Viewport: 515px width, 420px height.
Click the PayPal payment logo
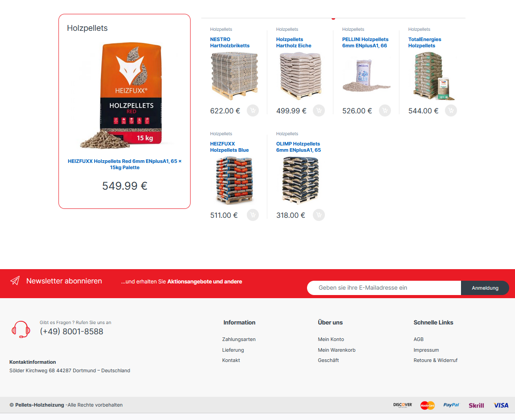click(451, 405)
